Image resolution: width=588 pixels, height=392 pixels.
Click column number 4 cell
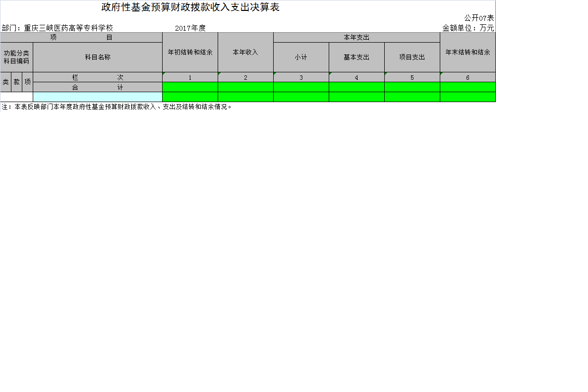click(x=356, y=77)
